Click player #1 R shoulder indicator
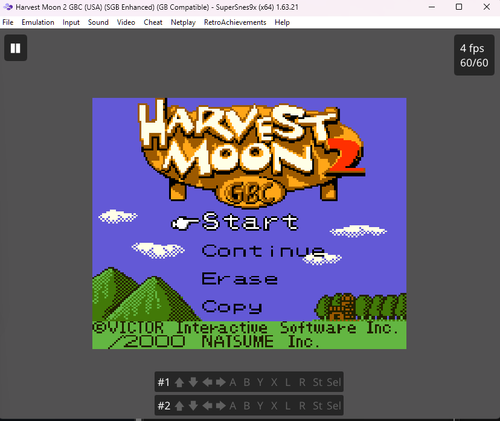 click(302, 382)
